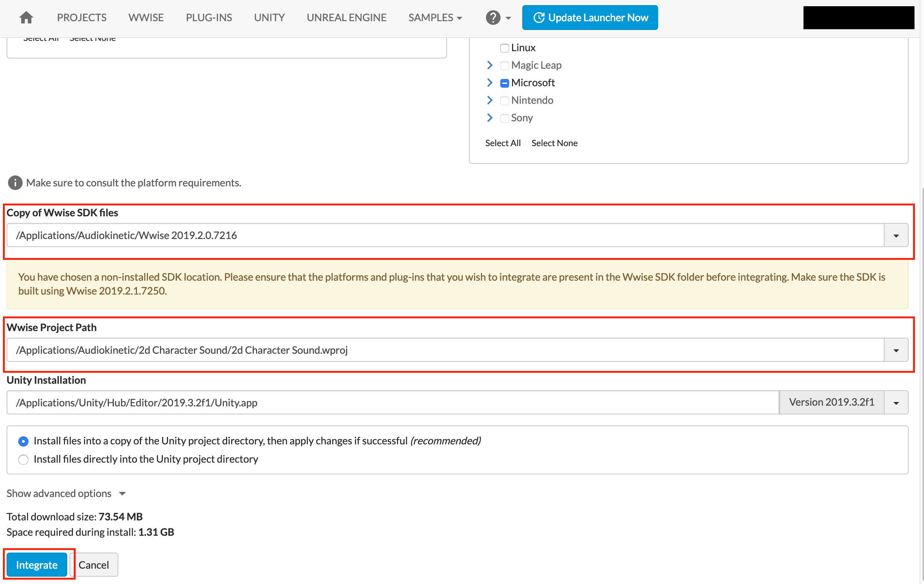Click the consult platform requirements text
This screenshot has width=924, height=584.
point(134,183)
